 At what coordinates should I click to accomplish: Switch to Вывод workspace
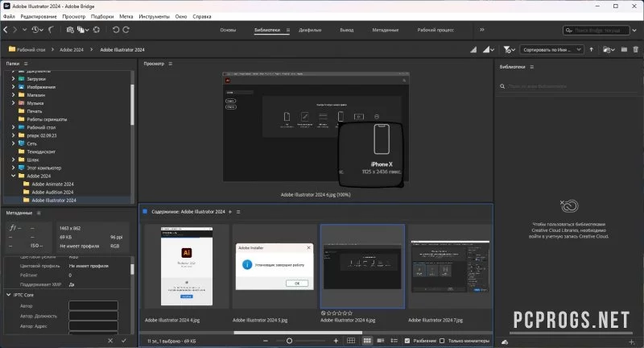click(347, 30)
